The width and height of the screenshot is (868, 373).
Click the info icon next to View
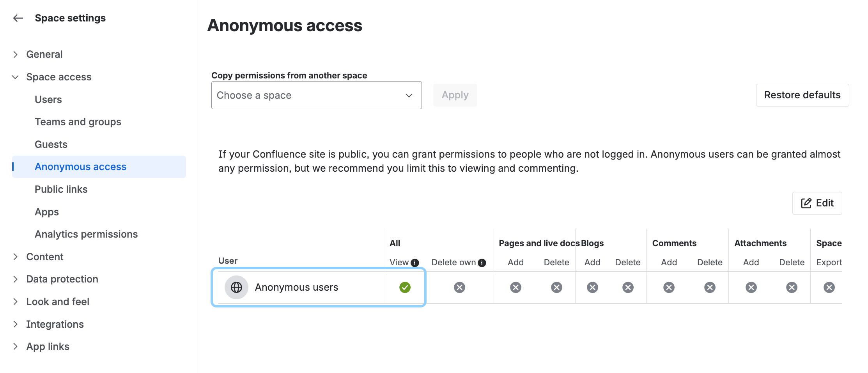[x=415, y=263]
